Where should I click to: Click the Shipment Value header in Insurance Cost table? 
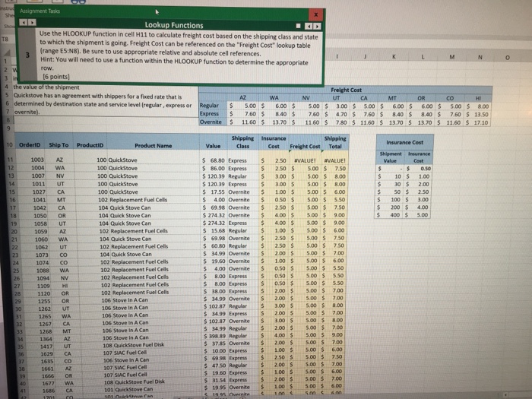[390, 157]
